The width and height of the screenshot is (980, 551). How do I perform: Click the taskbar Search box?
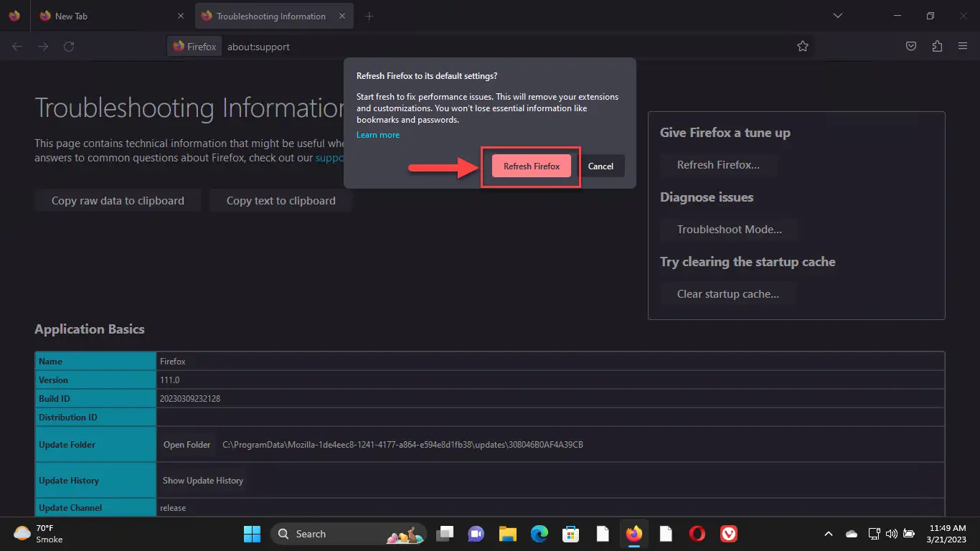tap(349, 534)
